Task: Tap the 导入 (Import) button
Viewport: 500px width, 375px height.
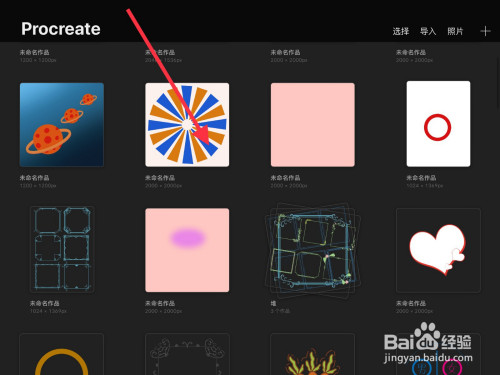Action: 428,31
